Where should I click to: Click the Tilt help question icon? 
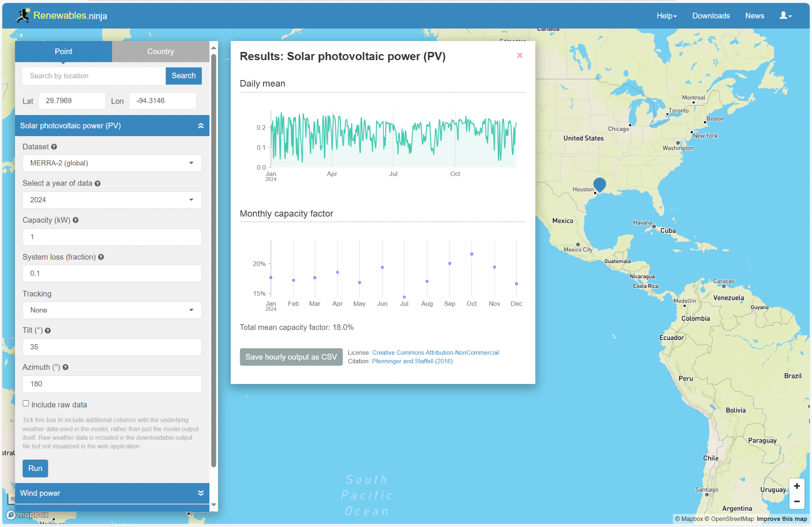click(48, 331)
